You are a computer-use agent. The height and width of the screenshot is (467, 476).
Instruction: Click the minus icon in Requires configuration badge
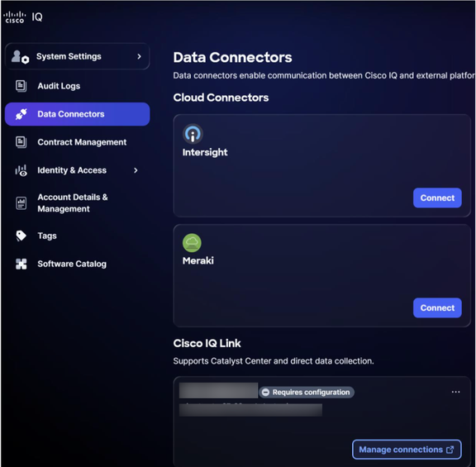coord(265,393)
